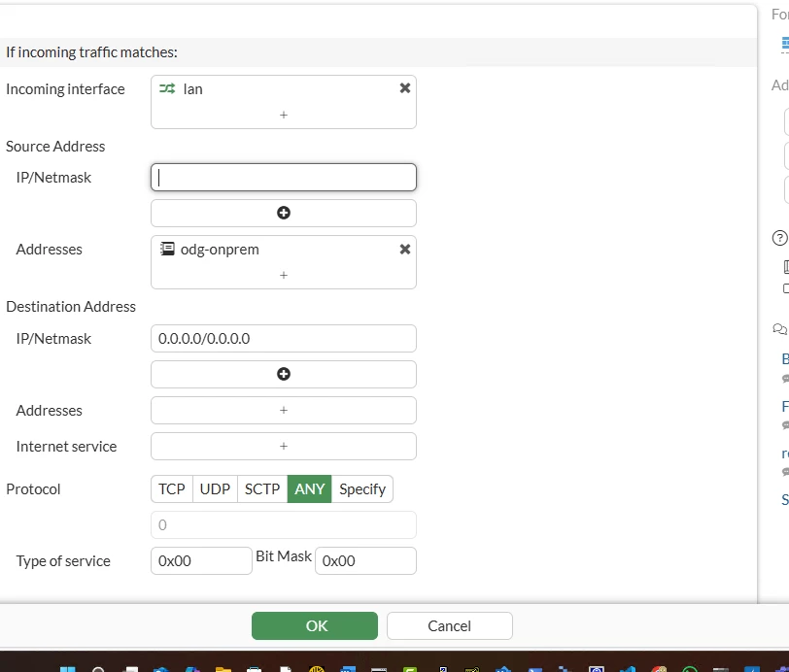Select UDP protocol

tap(215, 488)
